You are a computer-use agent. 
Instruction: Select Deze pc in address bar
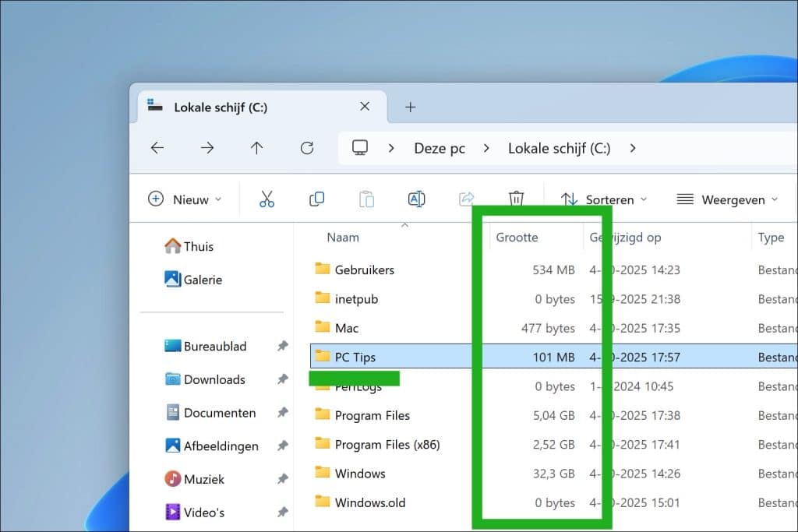click(440, 148)
